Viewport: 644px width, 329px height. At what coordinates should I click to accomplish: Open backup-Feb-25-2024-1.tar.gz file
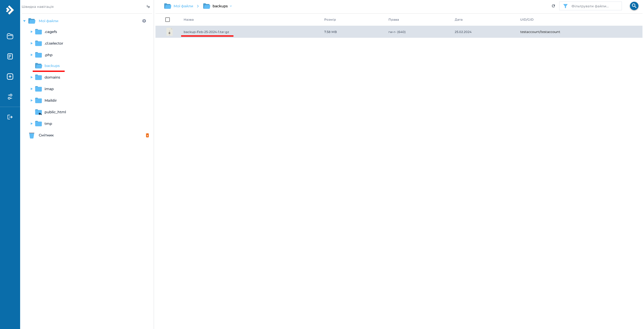point(206,32)
